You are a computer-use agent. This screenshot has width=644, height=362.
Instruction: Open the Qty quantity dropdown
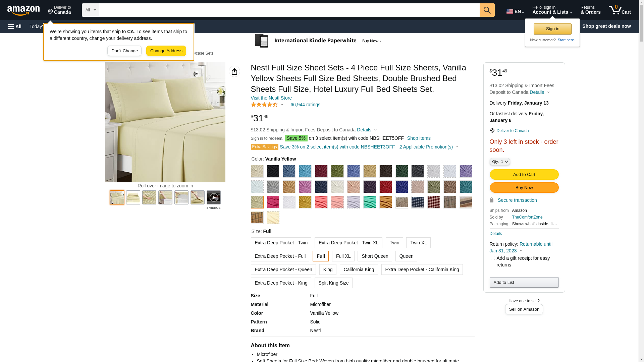point(500,162)
